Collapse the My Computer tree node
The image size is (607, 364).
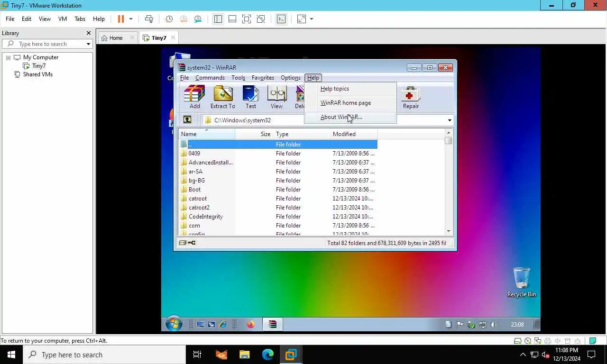8,57
